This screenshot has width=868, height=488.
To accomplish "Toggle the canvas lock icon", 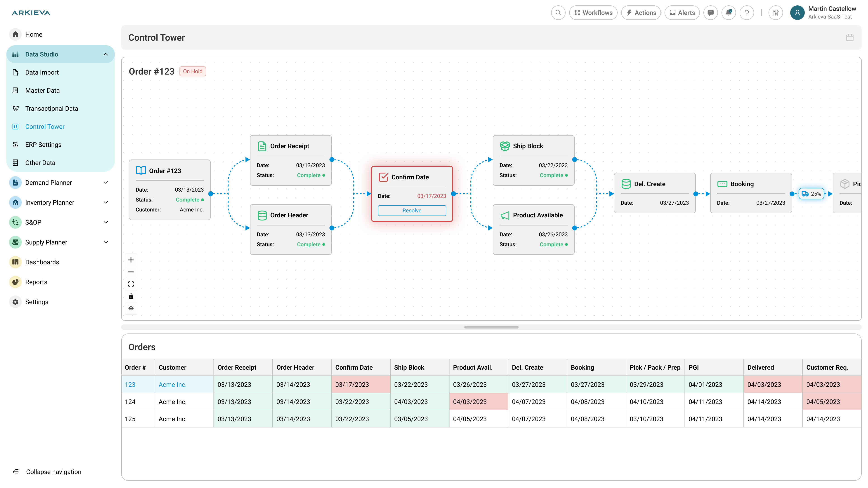I will [x=131, y=296].
